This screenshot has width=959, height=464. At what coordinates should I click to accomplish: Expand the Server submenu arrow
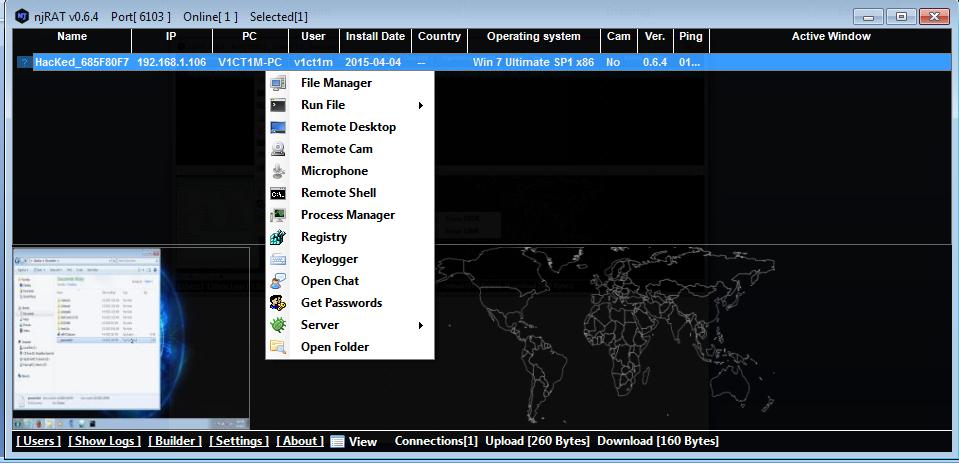click(421, 325)
